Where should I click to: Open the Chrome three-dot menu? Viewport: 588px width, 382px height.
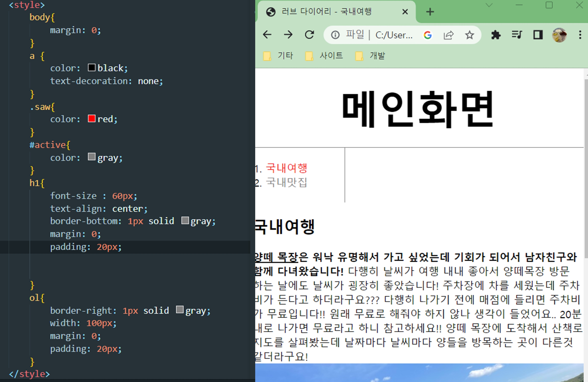click(580, 35)
